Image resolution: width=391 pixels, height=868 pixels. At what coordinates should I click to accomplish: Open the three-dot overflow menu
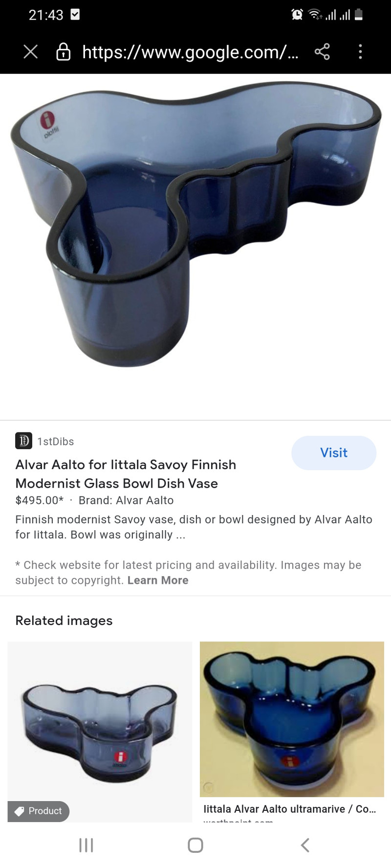tap(360, 51)
